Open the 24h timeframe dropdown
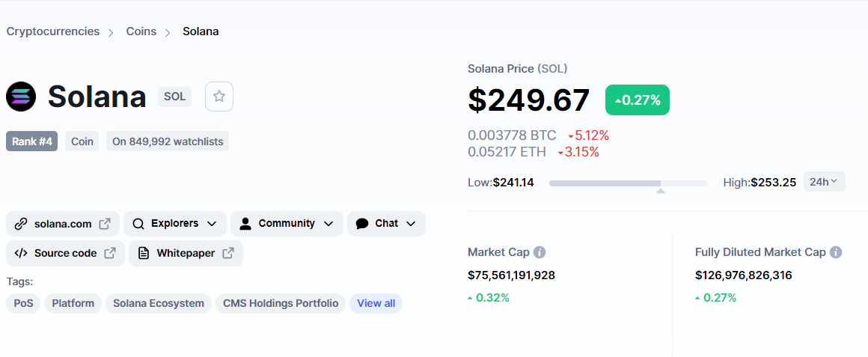The image size is (868, 357). (x=825, y=182)
